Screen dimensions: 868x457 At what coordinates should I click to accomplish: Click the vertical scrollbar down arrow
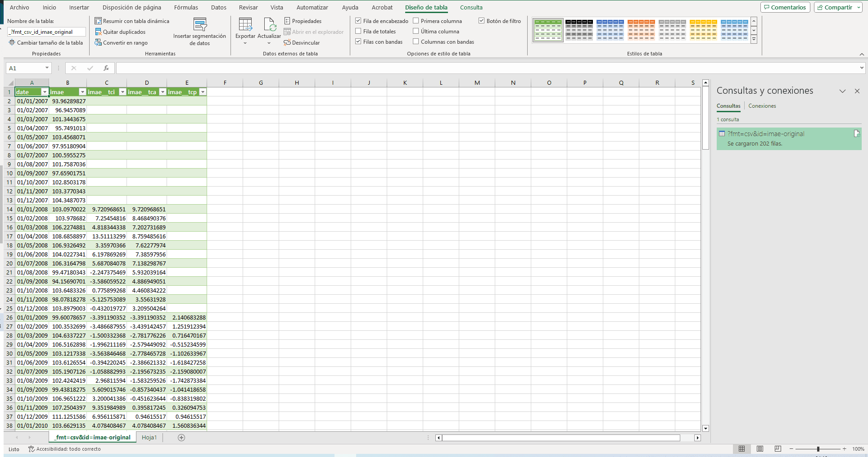click(706, 429)
